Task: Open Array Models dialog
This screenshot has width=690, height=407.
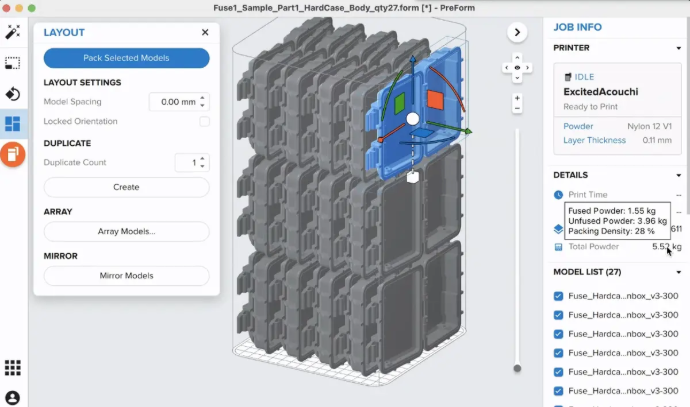Action: 126,232
